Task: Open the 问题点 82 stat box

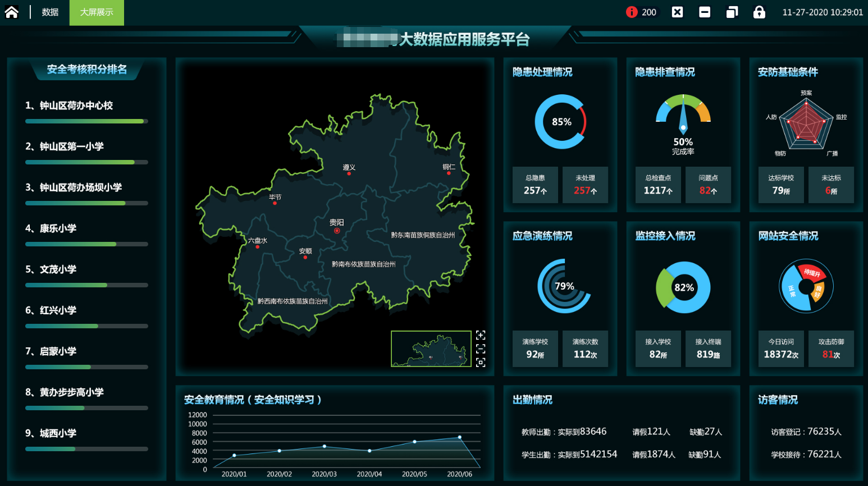Action: tap(708, 185)
